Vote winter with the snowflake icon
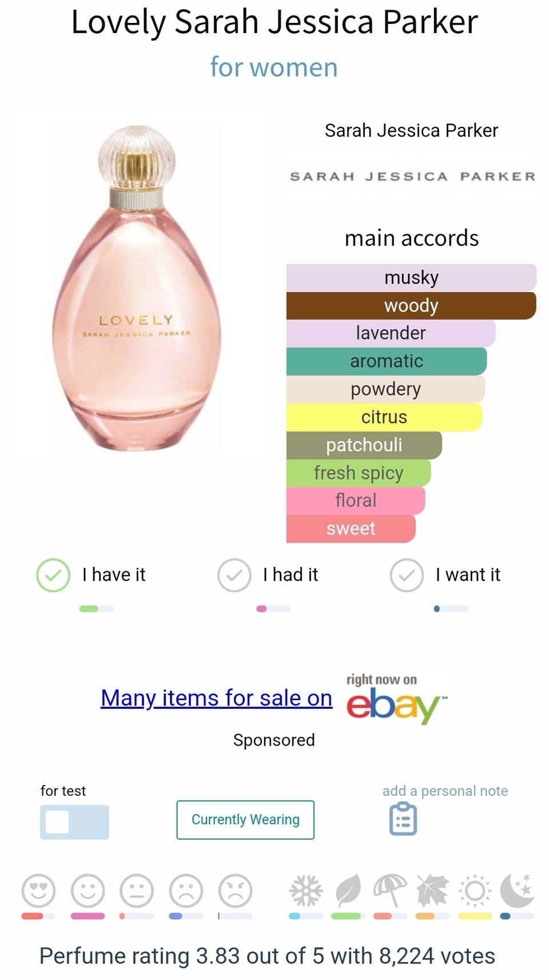 [306, 890]
